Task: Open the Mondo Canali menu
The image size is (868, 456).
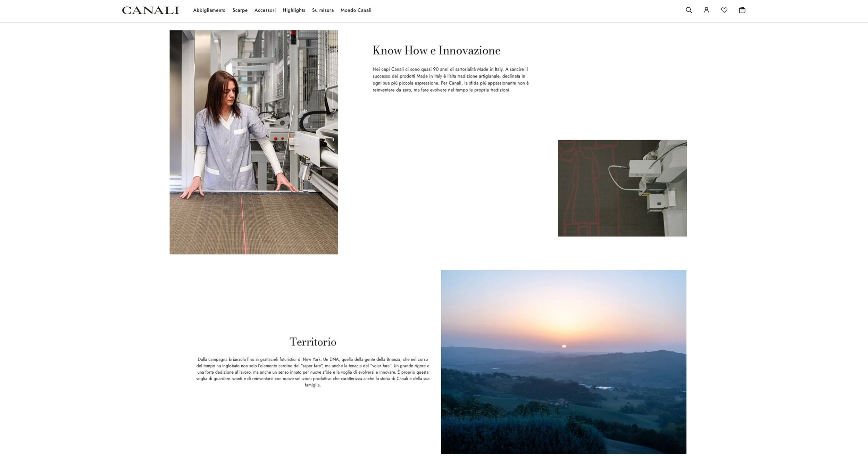Action: click(356, 10)
